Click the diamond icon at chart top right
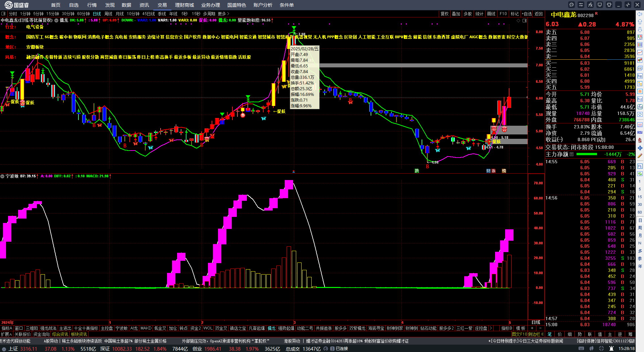 [x=518, y=20]
